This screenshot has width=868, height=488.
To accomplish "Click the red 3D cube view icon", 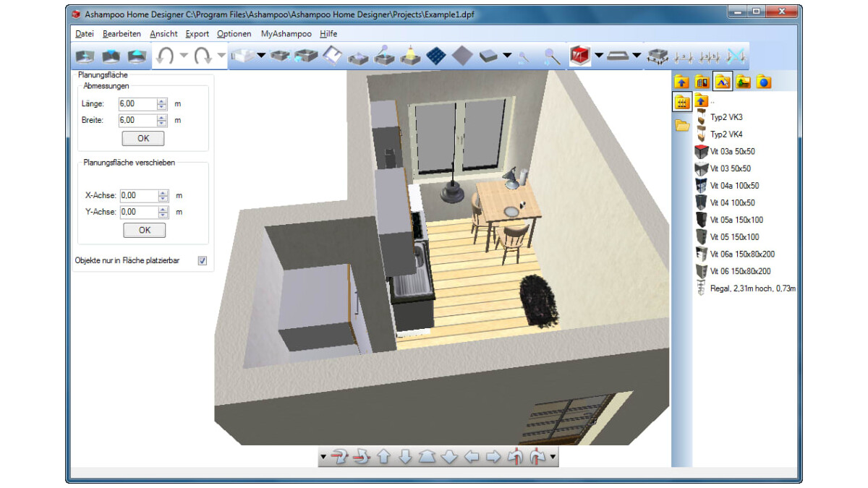I will point(579,56).
